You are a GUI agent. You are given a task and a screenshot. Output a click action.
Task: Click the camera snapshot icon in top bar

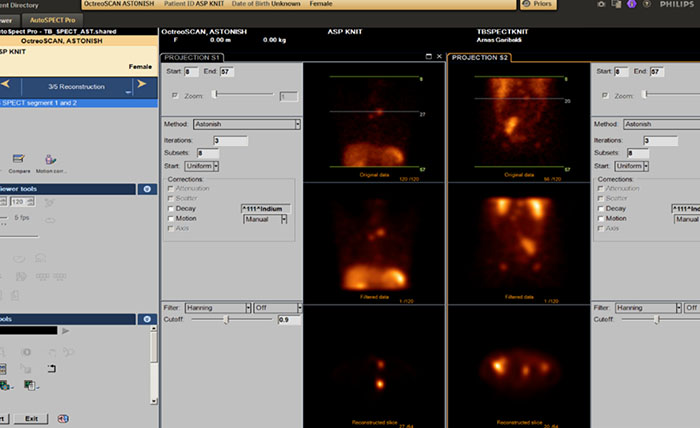[x=600, y=5]
